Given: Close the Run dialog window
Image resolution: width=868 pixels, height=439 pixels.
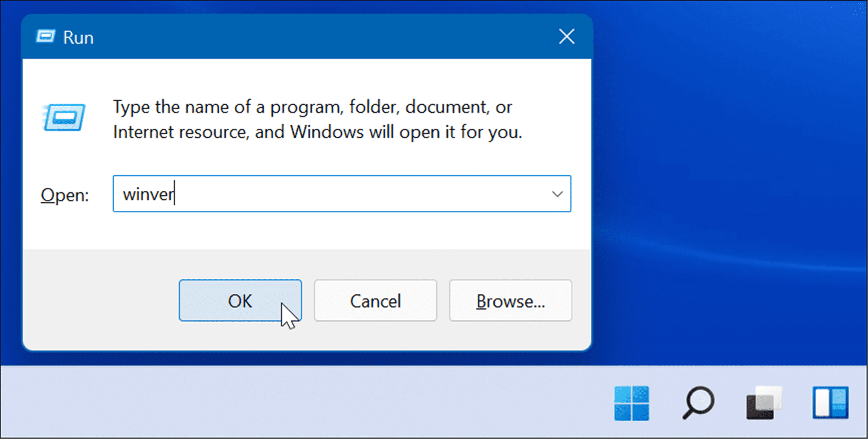Looking at the screenshot, I should click(566, 36).
